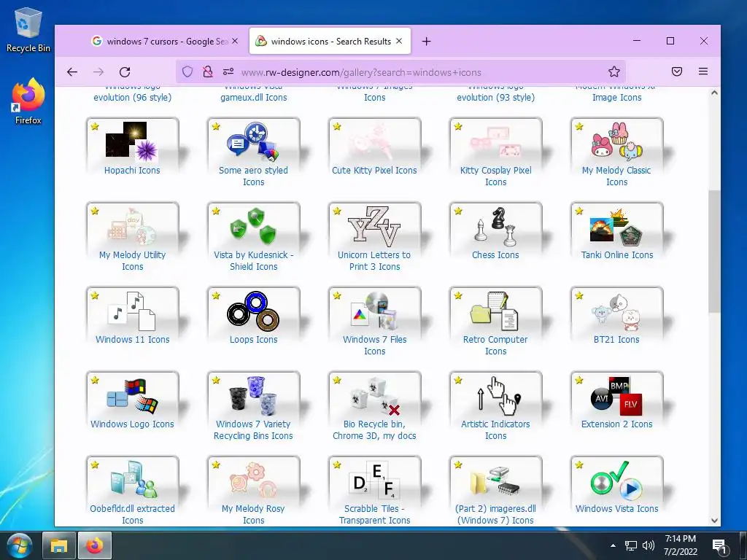747x560 pixels.
Task: Open Kitty Cosplay Pixel Icons link
Action: point(495,176)
